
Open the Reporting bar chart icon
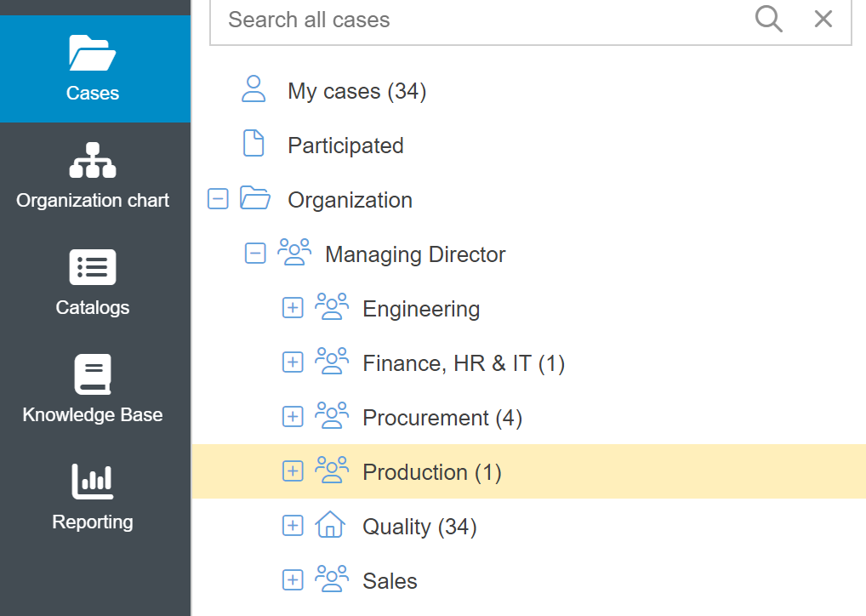pos(92,482)
